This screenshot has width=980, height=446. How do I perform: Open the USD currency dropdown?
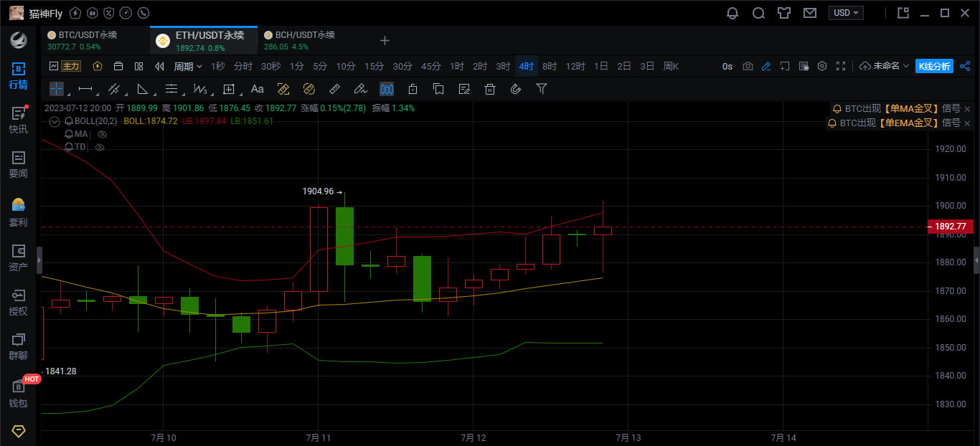click(x=847, y=13)
